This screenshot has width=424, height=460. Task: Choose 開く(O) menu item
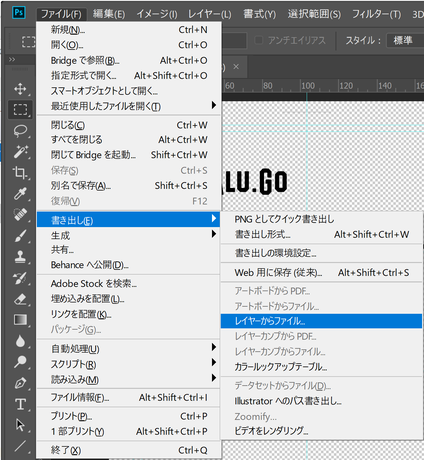click(128, 45)
